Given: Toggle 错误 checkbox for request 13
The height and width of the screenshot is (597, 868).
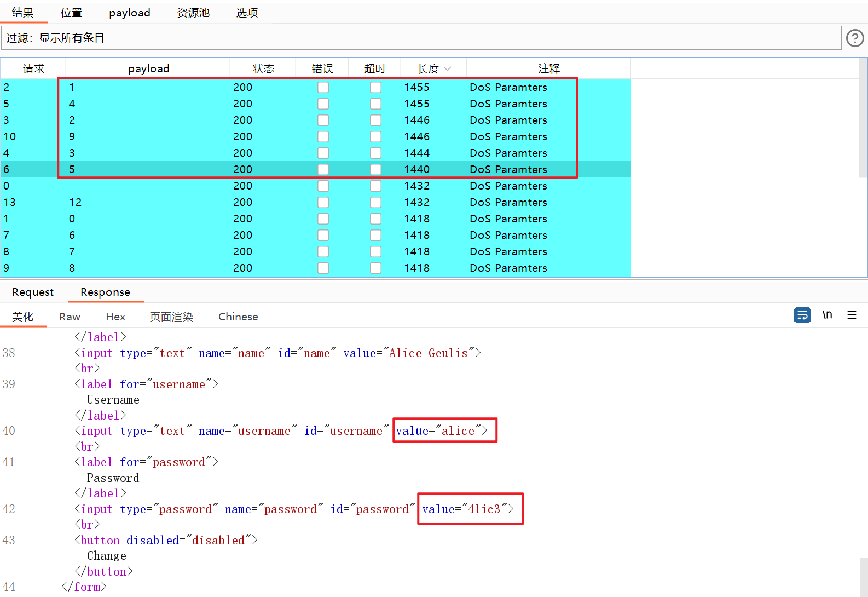Looking at the screenshot, I should click(323, 202).
